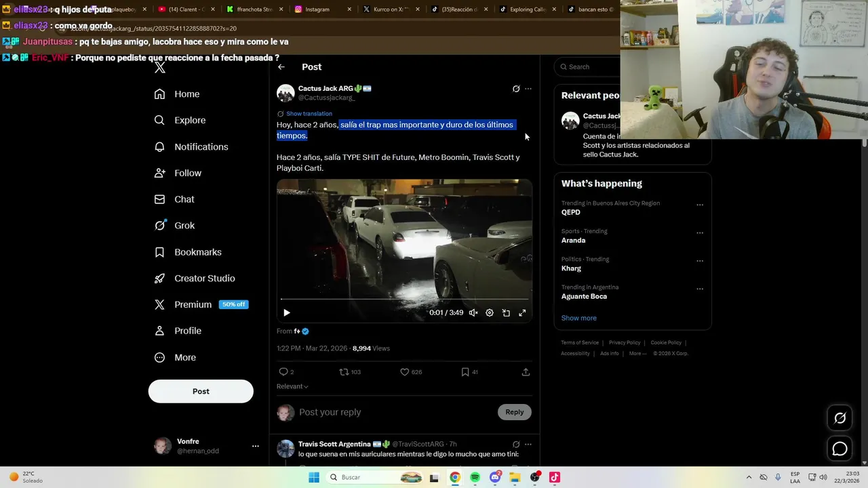Click the X logo above the sidebar

coord(160,68)
